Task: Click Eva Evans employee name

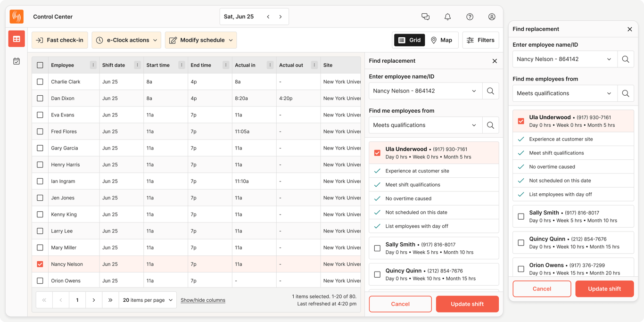Action: tap(64, 115)
